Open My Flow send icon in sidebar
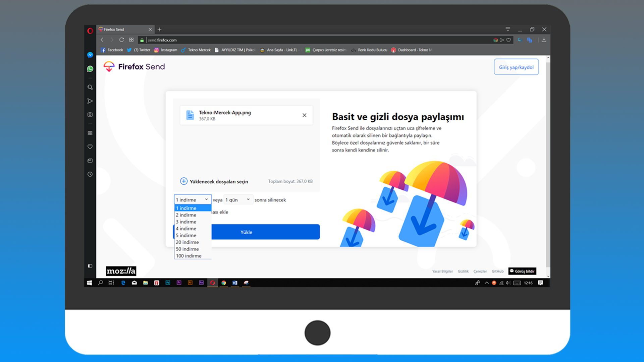644x362 pixels. pos(90,101)
